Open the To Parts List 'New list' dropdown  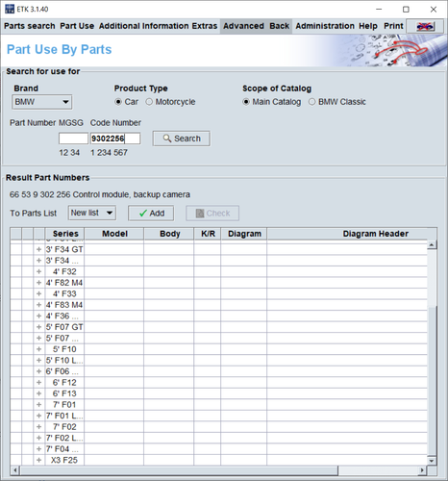click(x=92, y=213)
